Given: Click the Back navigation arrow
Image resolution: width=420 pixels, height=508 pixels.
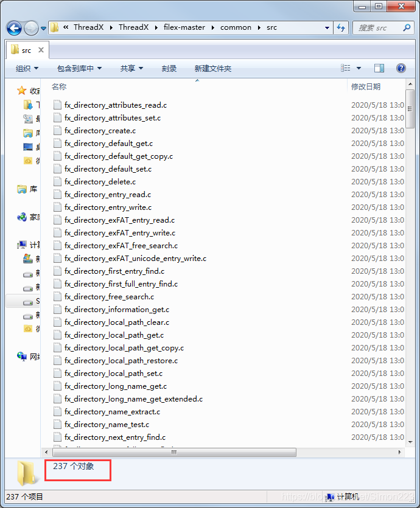Looking at the screenshot, I should click(14, 28).
